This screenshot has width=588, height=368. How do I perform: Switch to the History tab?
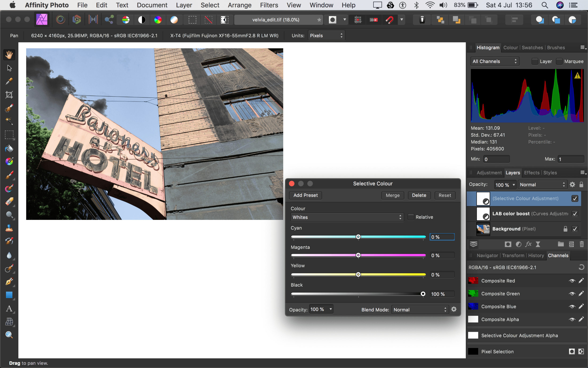(536, 255)
